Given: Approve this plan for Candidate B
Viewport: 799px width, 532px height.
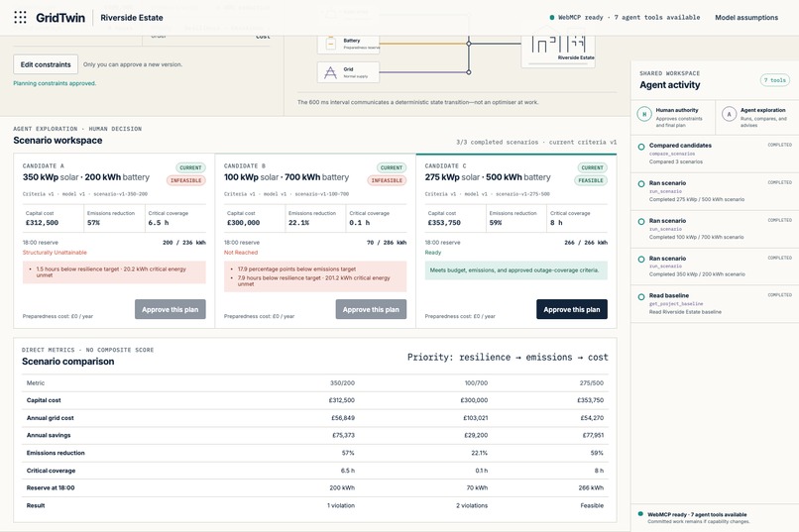Looking at the screenshot, I should coord(371,309).
